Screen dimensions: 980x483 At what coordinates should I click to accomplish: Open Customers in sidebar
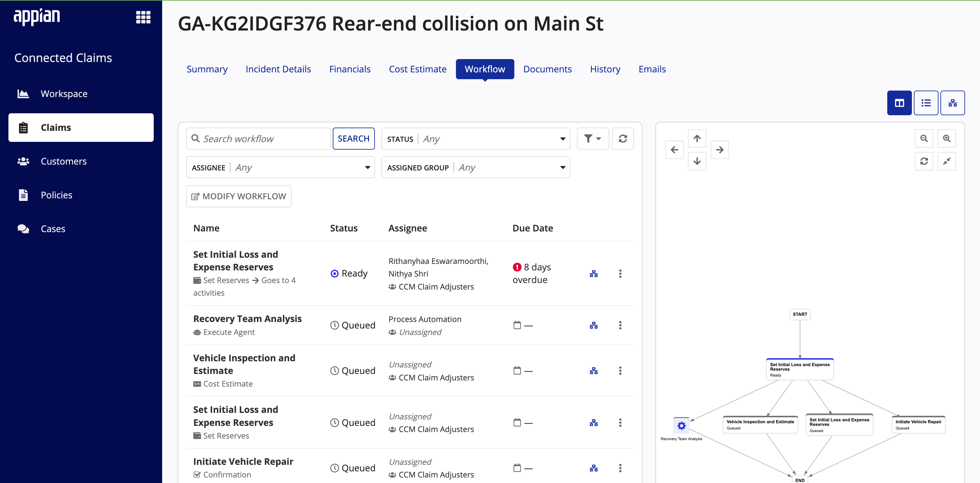click(81, 161)
